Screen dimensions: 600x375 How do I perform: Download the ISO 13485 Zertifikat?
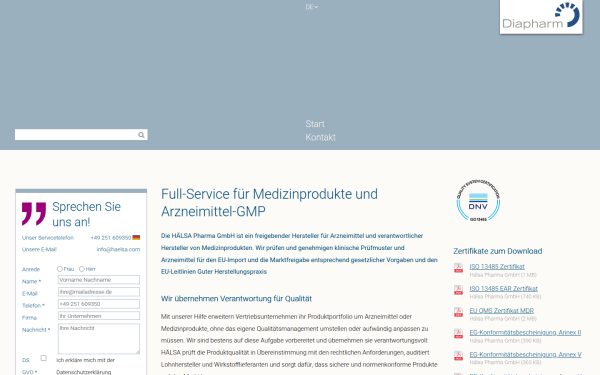point(497,267)
